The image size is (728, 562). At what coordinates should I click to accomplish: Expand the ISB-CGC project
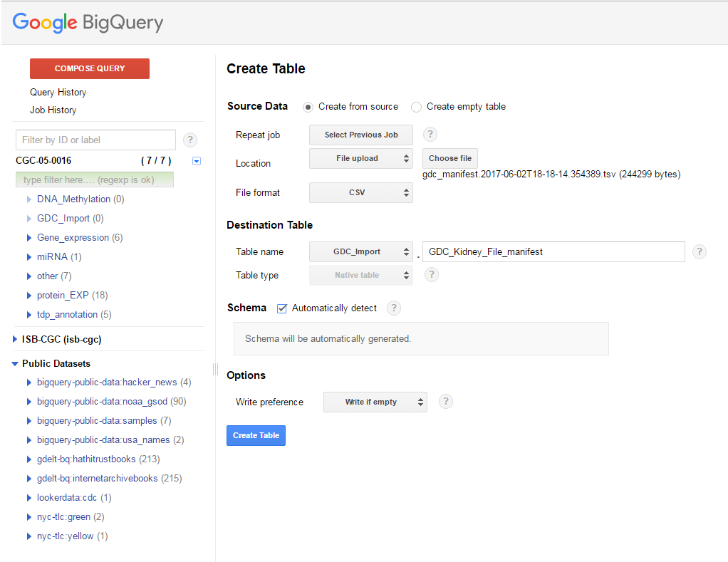click(x=14, y=339)
